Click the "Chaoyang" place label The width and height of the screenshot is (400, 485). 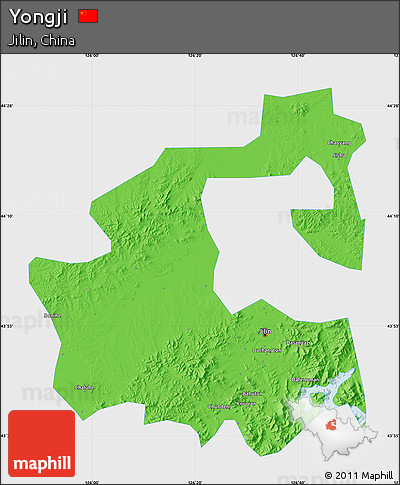pos(339,143)
